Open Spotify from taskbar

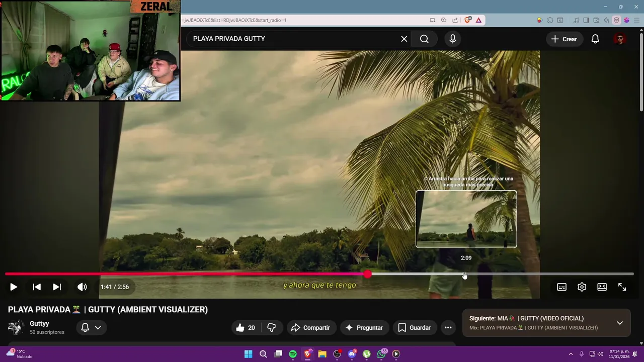click(x=293, y=354)
